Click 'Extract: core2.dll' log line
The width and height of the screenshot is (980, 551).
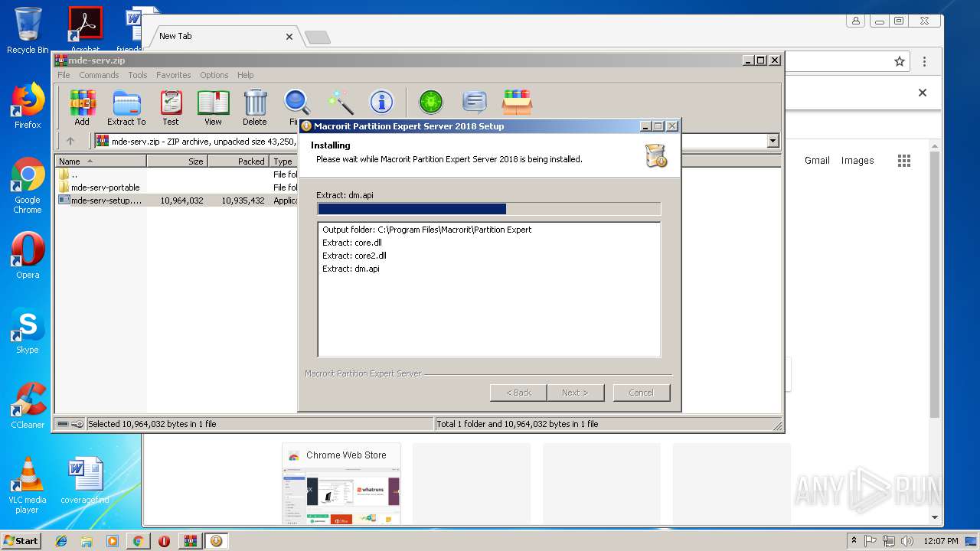coord(354,256)
